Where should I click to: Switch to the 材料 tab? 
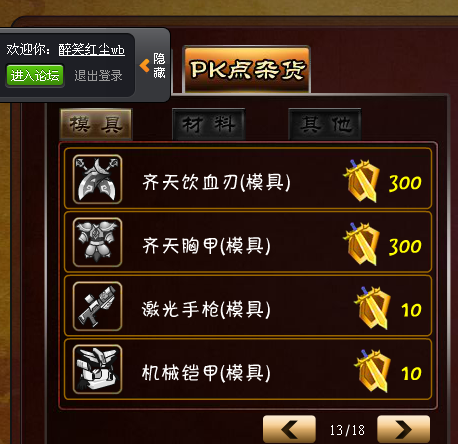point(209,124)
